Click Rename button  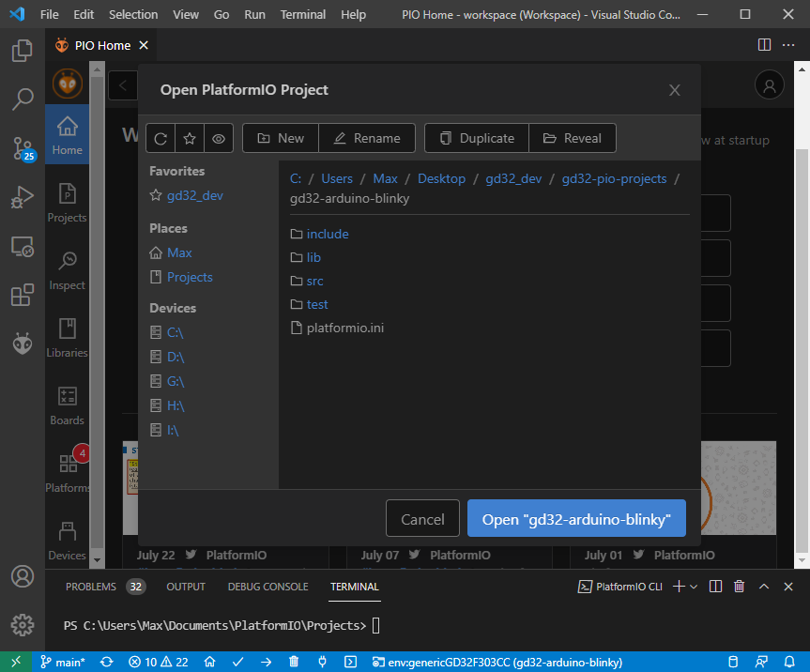367,138
